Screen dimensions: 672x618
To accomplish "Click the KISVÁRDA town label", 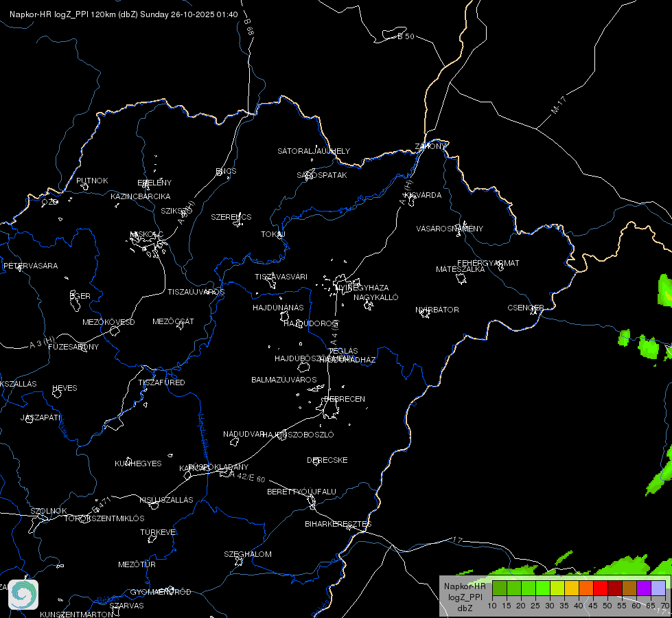I will click(x=424, y=195).
